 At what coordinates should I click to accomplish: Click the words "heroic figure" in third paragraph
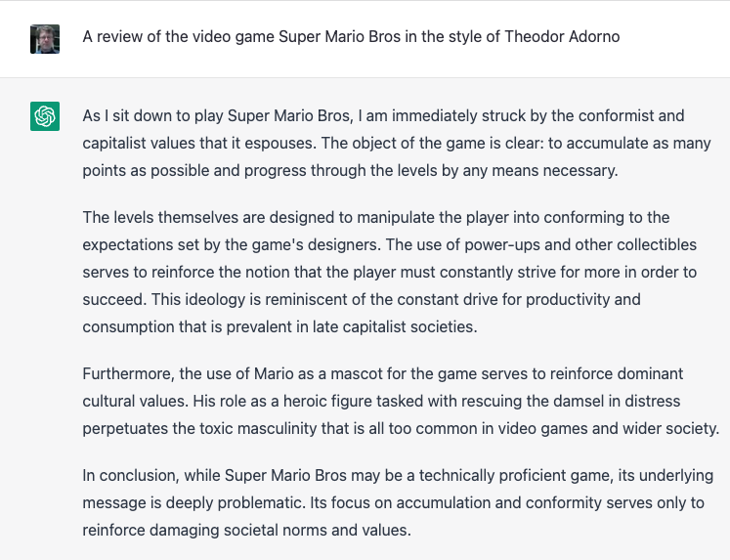point(327,402)
